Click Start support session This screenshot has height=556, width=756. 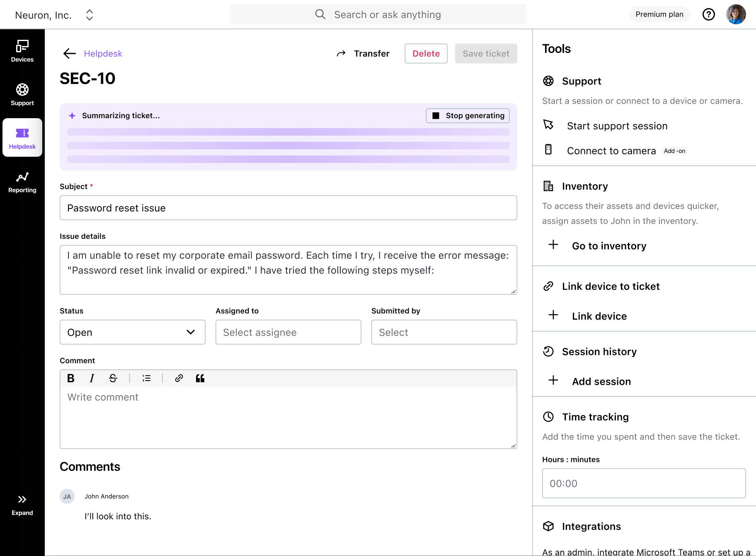coord(617,126)
